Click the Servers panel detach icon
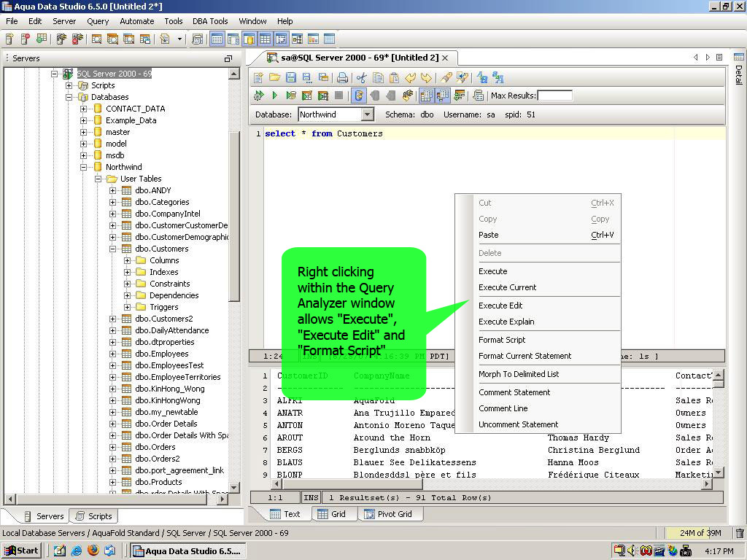The height and width of the screenshot is (560, 747). [228, 58]
